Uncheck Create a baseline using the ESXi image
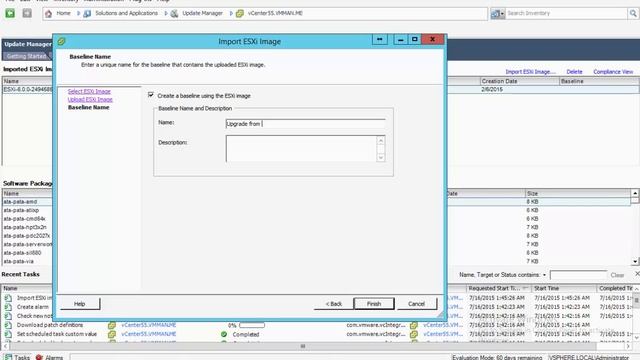 (151, 95)
